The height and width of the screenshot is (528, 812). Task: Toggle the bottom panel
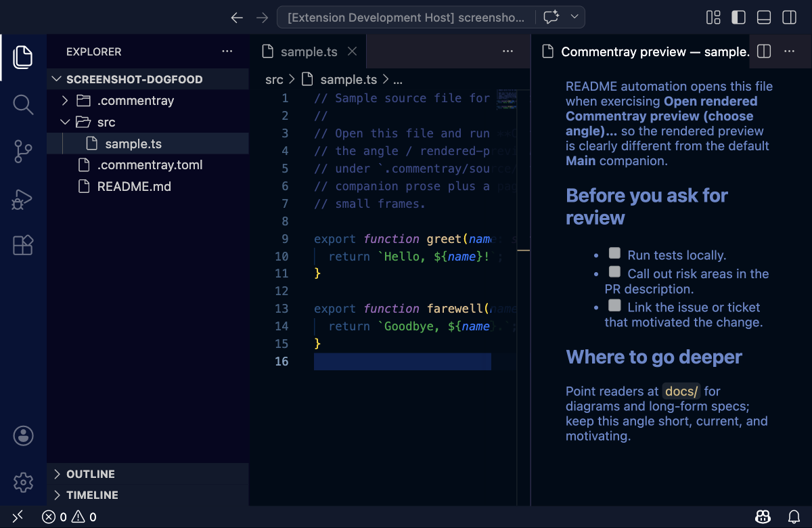point(764,18)
